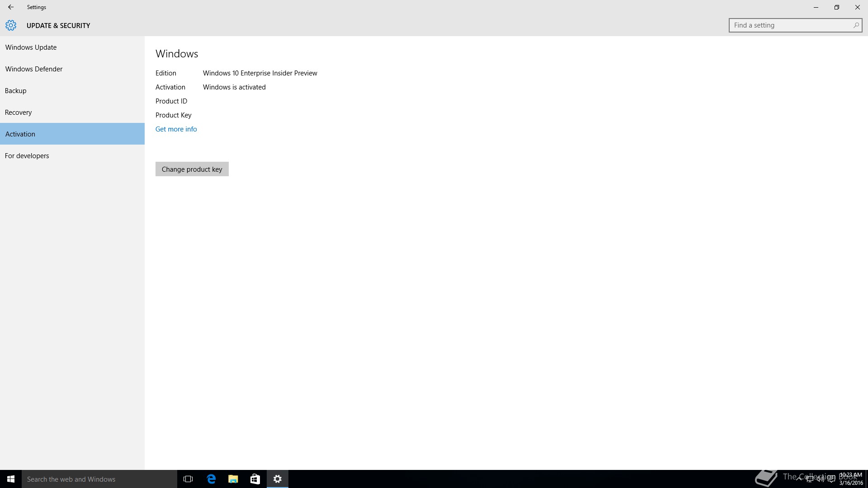Image resolution: width=868 pixels, height=488 pixels.
Task: Show hidden tray icons chevron
Action: 799,479
